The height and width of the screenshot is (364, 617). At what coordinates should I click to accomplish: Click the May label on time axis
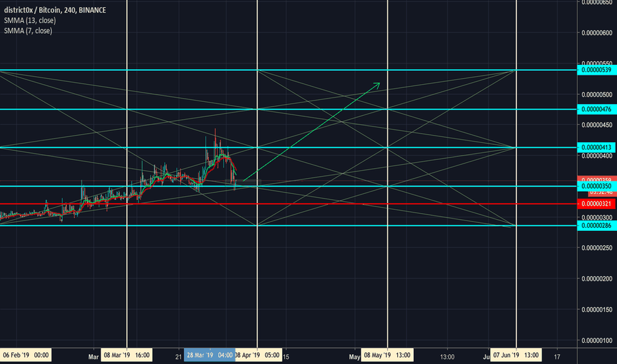coord(355,357)
